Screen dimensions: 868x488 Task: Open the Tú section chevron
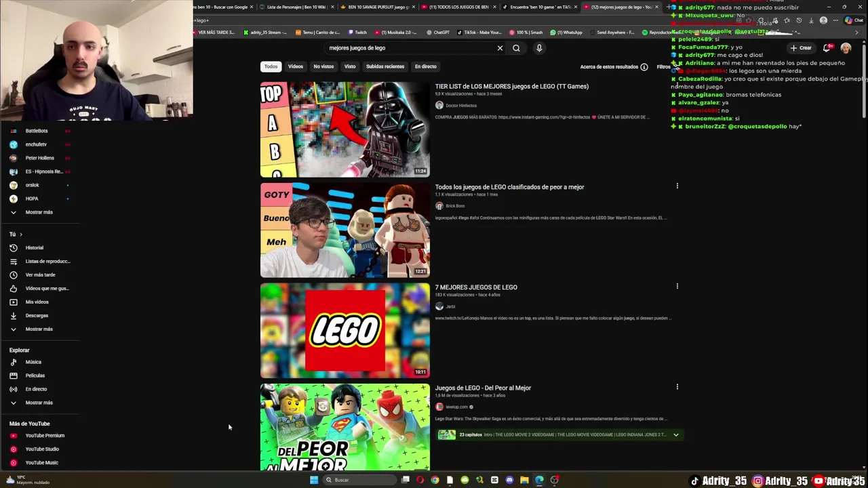[20, 235]
